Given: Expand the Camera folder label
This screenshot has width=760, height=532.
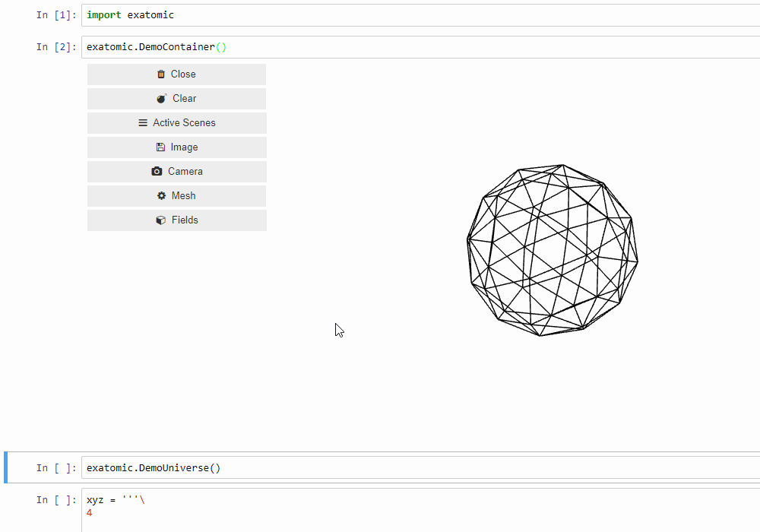Looking at the screenshot, I should pyautogui.click(x=185, y=172).
